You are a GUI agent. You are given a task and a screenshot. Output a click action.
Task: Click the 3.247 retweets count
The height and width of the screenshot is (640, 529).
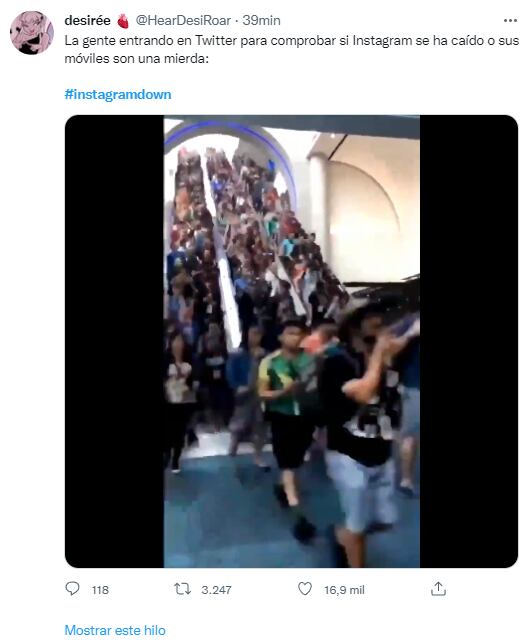click(x=216, y=590)
